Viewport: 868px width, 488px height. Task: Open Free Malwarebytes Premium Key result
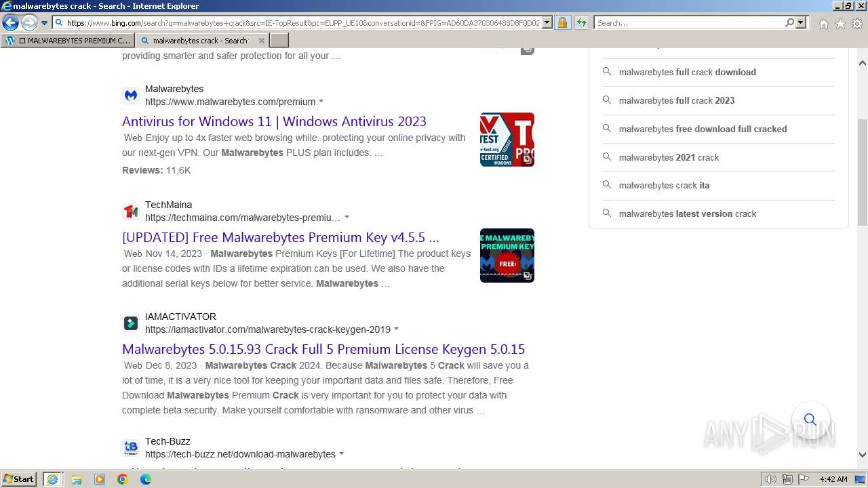(280, 237)
